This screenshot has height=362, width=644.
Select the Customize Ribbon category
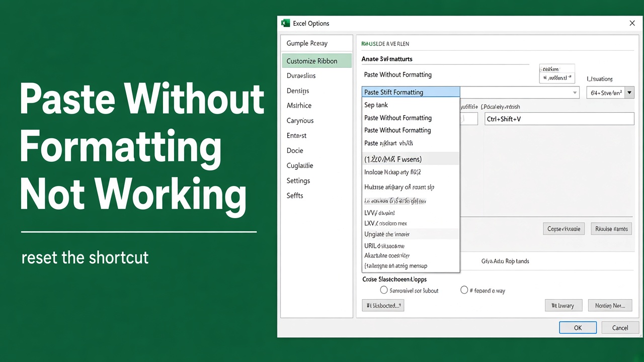(317, 61)
